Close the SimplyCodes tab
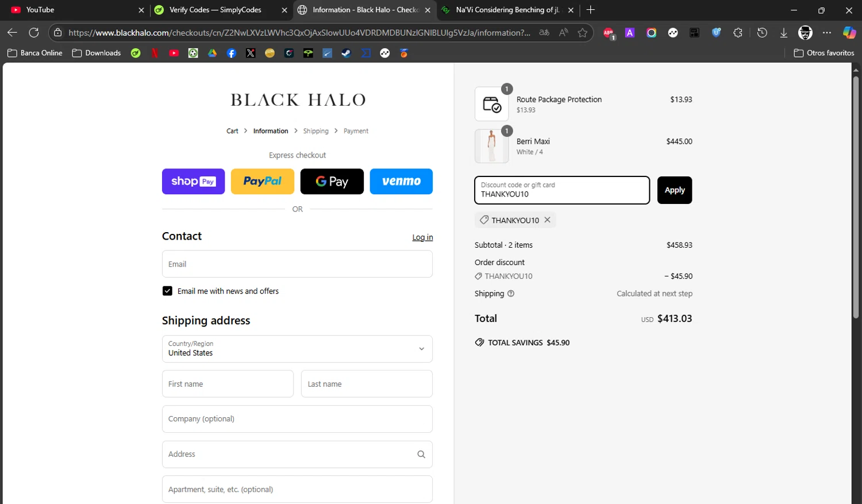The height and width of the screenshot is (504, 862). click(284, 10)
